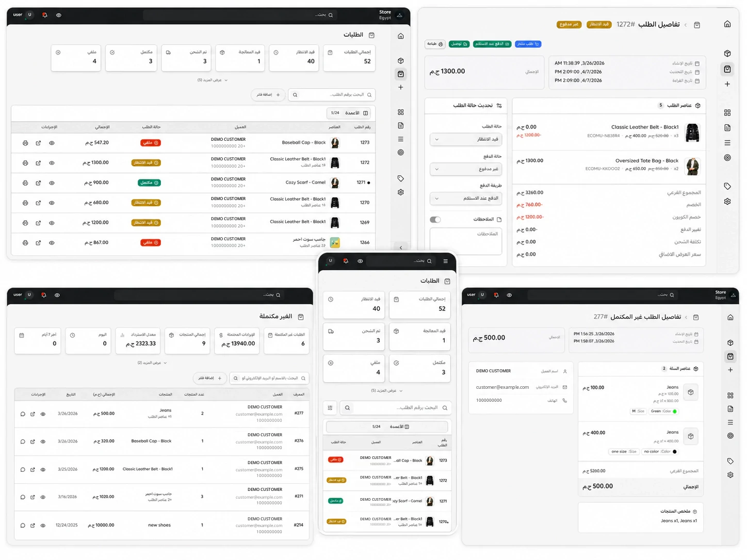Screen dimensions: 747x560
Task: Open document icon in order #277 details sidebar
Action: 730,409
